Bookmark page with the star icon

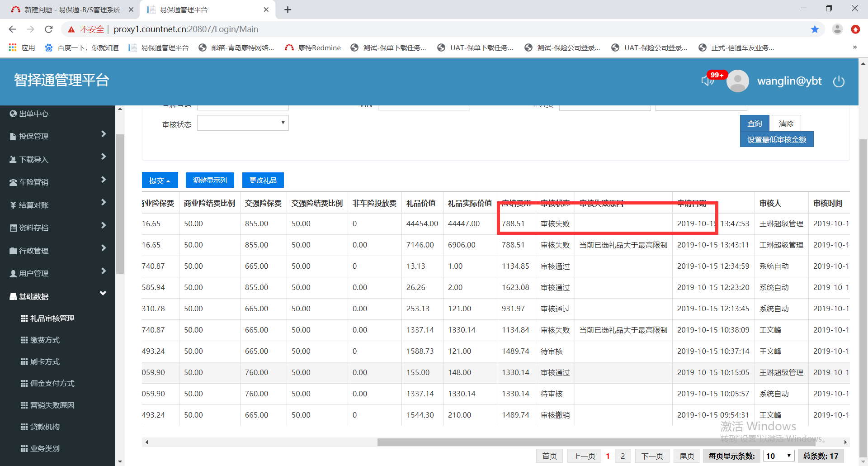tap(815, 29)
